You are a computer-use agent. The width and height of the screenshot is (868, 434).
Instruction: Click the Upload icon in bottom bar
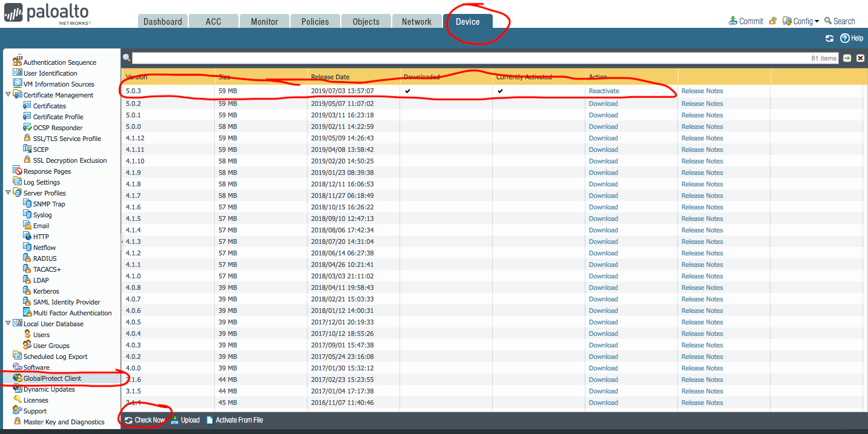pyautogui.click(x=175, y=420)
